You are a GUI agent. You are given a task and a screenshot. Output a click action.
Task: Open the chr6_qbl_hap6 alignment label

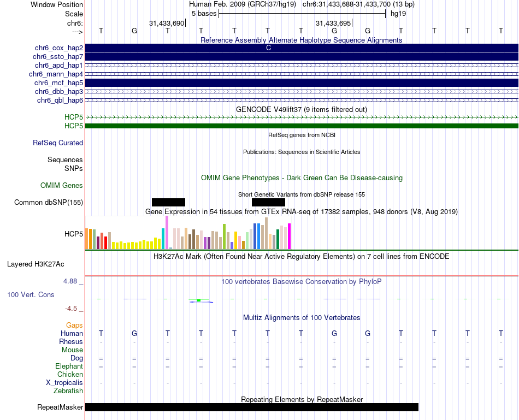click(60, 100)
